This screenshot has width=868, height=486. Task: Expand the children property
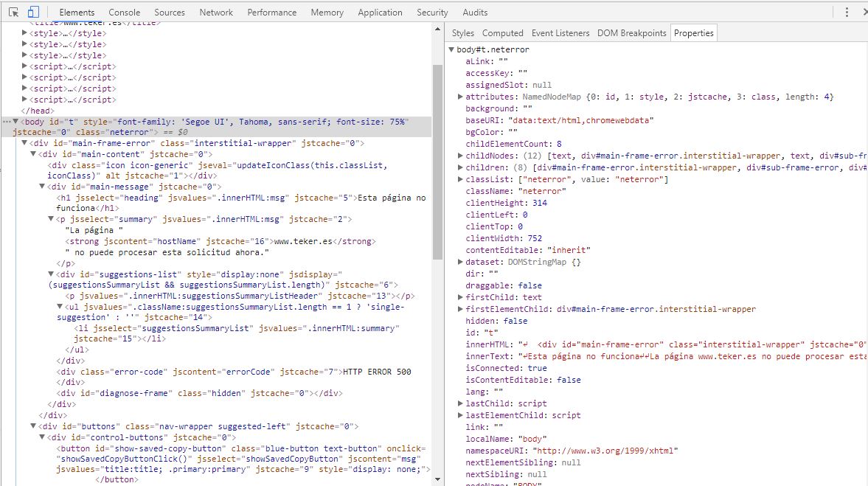tap(460, 167)
